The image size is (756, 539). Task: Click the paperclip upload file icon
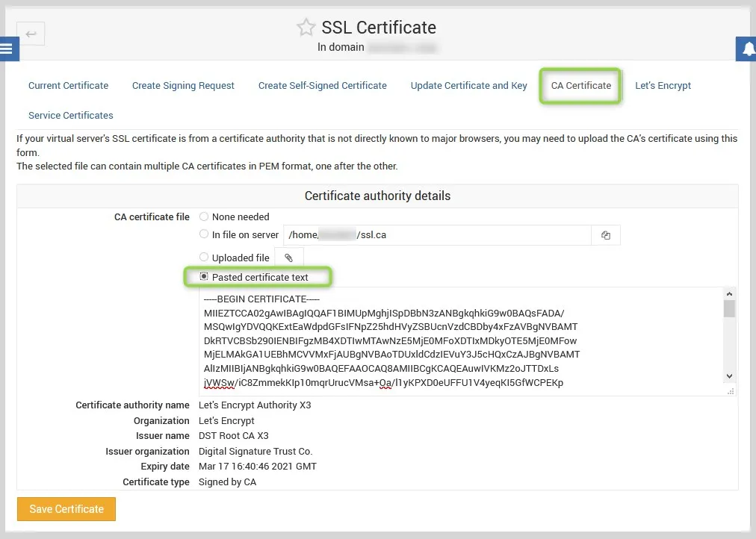(x=289, y=258)
